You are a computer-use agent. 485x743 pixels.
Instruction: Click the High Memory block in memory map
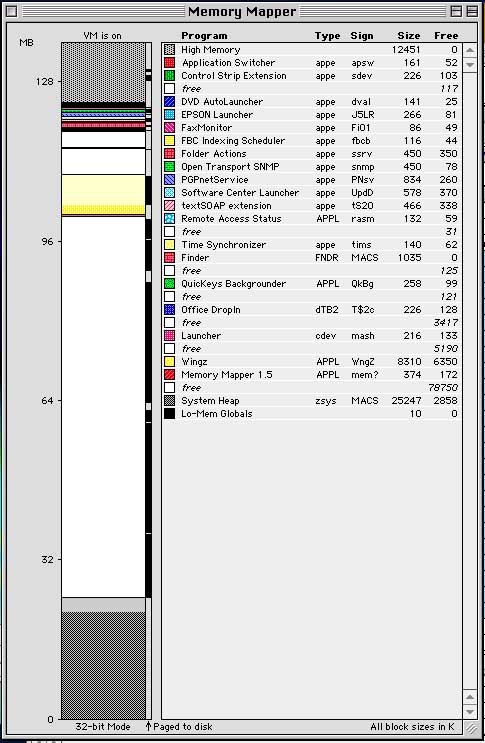point(103,72)
